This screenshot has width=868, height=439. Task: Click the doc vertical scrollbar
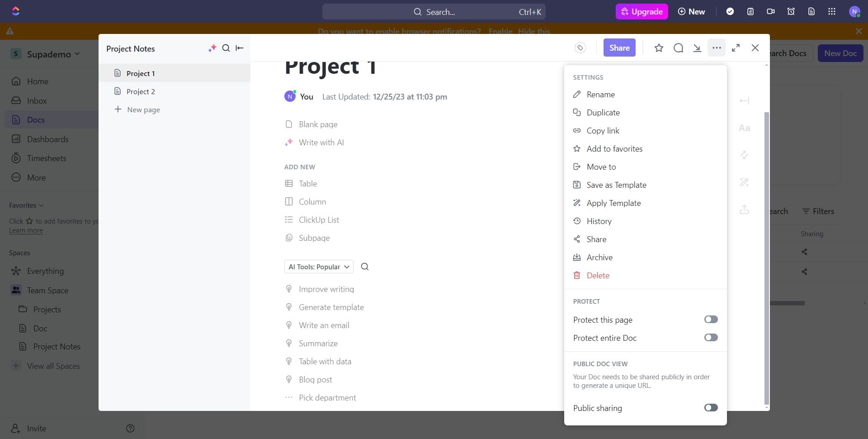pos(766,258)
